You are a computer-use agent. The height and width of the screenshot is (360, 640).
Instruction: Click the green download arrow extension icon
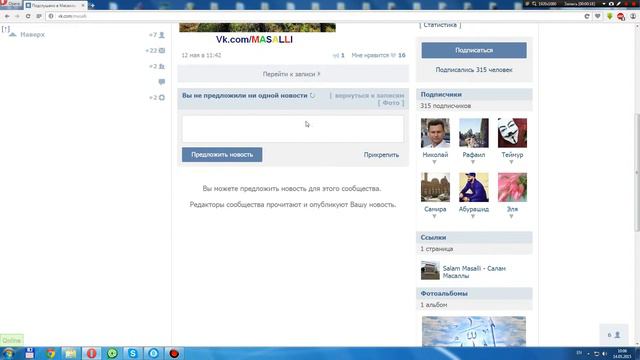609,16
